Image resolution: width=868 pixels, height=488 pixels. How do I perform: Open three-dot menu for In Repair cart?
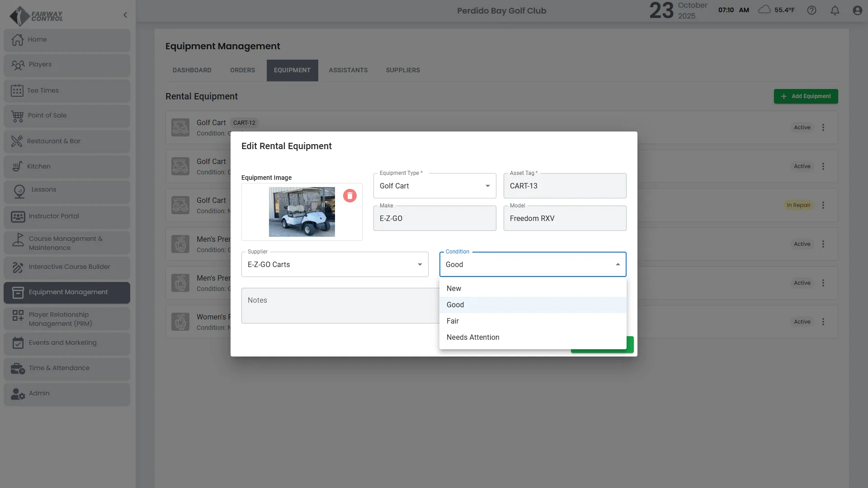823,205
